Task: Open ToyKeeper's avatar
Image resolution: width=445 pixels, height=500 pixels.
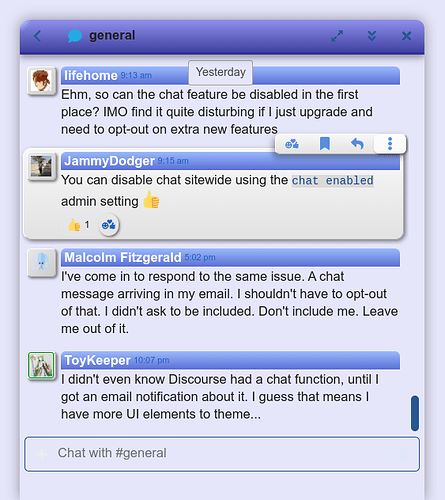Action: [41, 366]
